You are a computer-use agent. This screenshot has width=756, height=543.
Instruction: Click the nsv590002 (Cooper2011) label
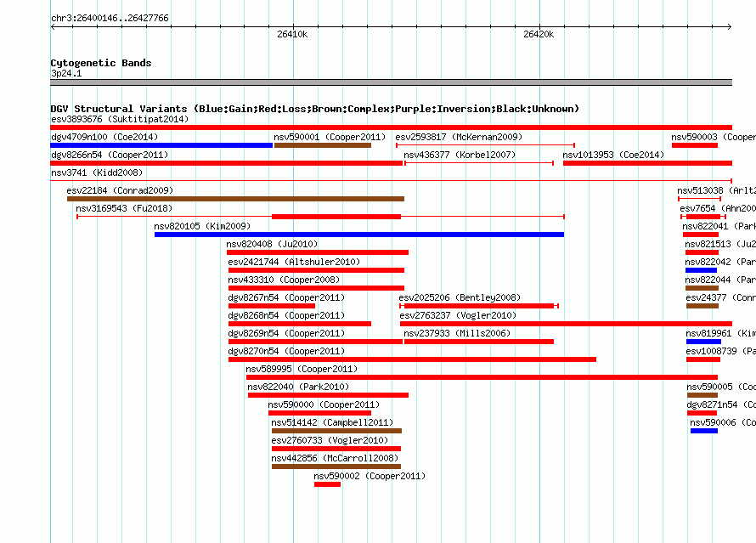(370, 476)
